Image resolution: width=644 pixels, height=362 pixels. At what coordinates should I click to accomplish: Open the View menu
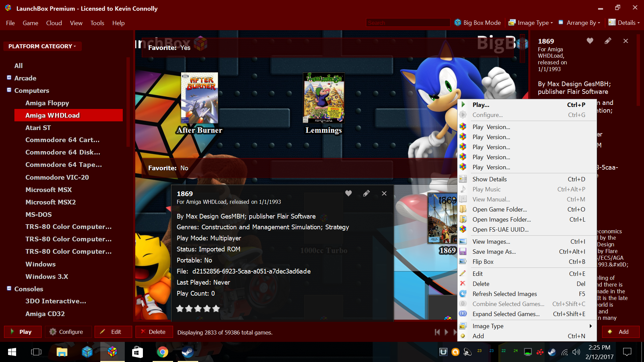[x=76, y=23]
